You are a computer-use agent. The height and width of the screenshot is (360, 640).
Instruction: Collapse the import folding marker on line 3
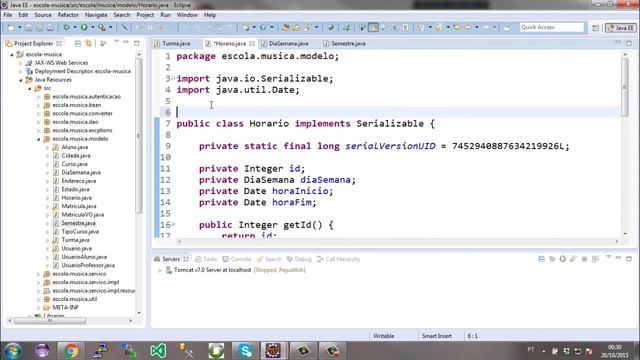pyautogui.click(x=173, y=78)
